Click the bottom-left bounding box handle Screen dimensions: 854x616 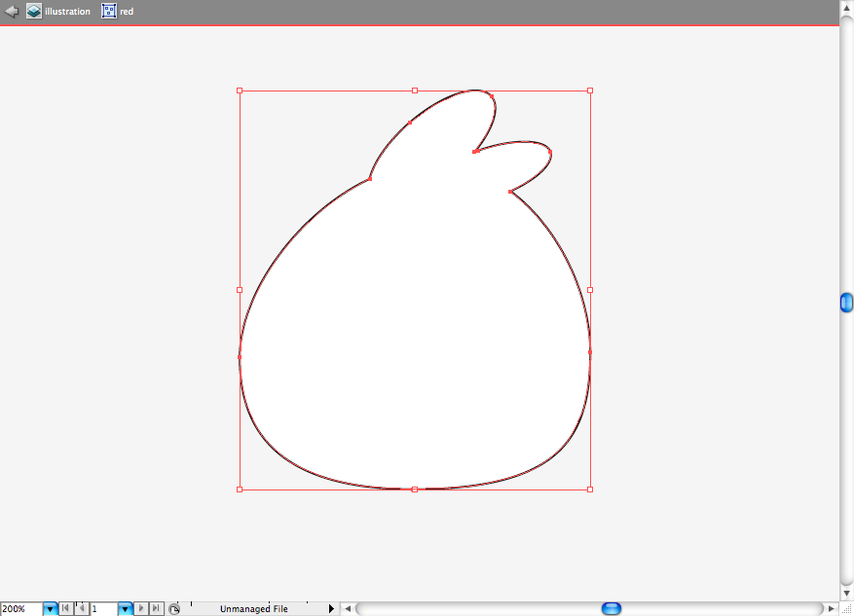coord(240,489)
